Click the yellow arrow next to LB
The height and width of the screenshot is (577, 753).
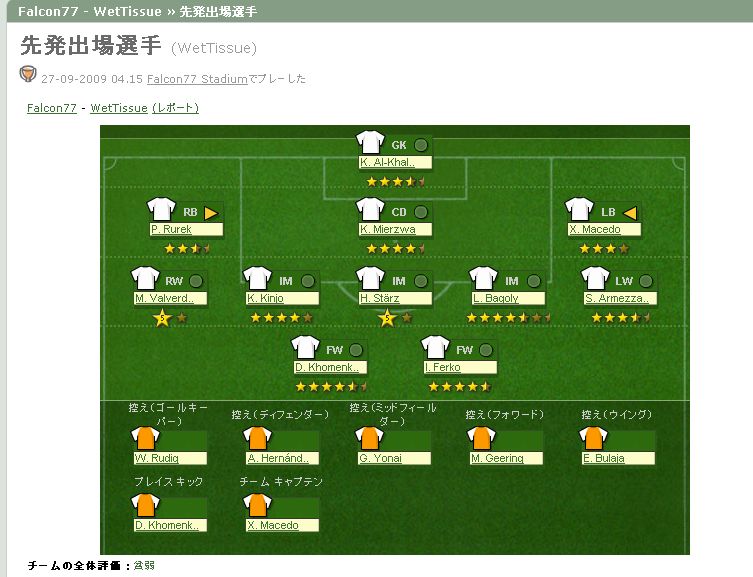coord(630,212)
